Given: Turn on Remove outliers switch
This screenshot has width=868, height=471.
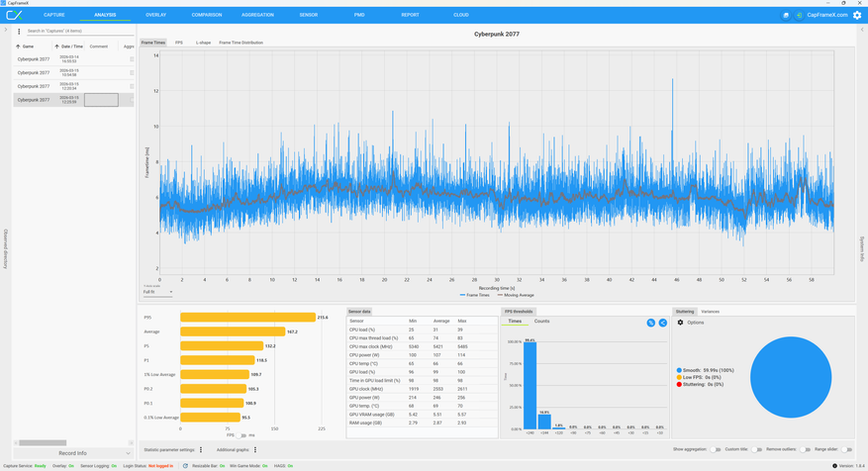Looking at the screenshot, I should point(806,449).
